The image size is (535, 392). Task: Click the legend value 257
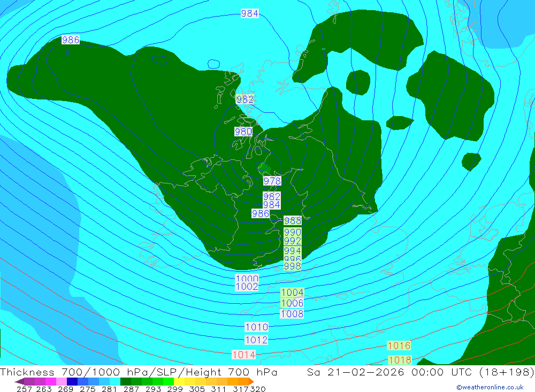pos(24,389)
